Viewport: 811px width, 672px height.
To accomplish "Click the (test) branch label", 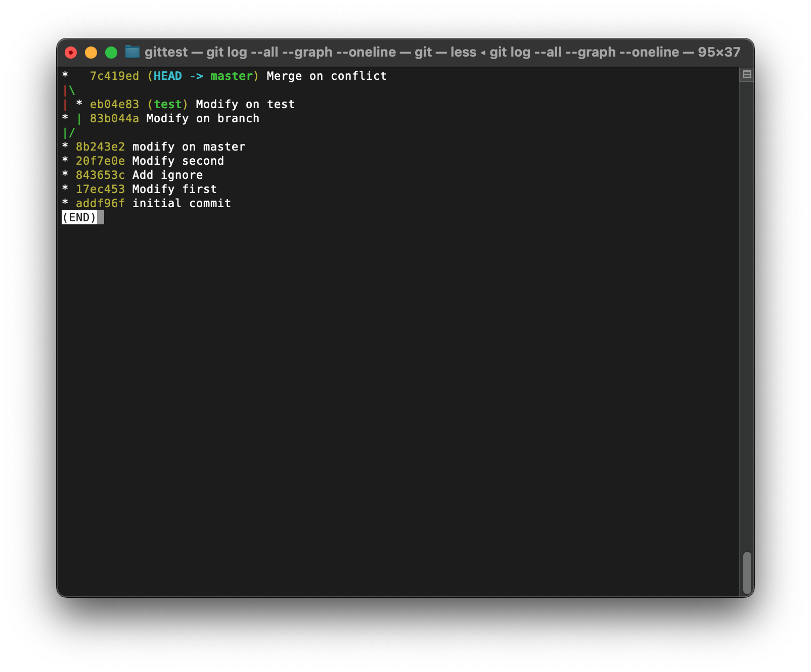I will [x=167, y=104].
